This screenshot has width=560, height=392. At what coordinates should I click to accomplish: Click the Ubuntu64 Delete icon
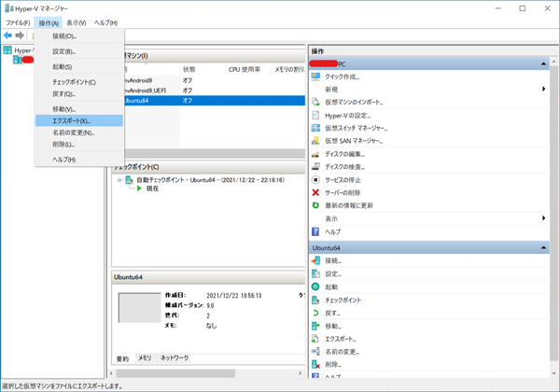tap(315, 365)
